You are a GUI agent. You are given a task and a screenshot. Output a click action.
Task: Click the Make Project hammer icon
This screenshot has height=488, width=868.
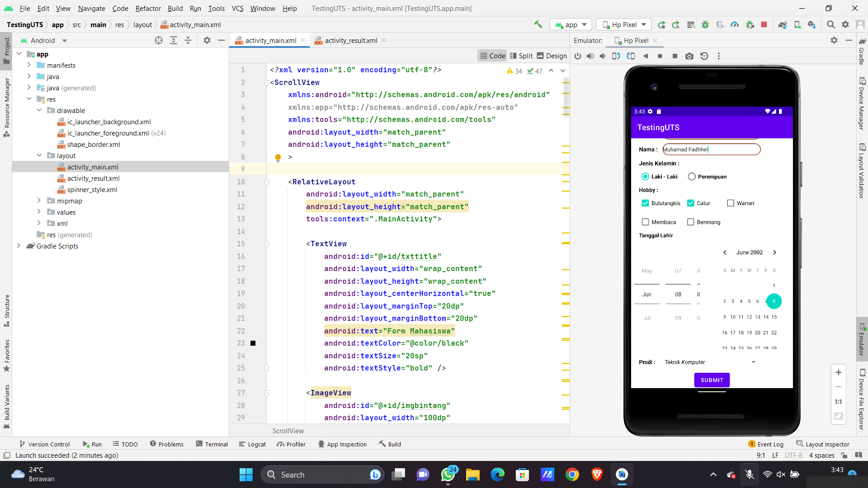538,24
